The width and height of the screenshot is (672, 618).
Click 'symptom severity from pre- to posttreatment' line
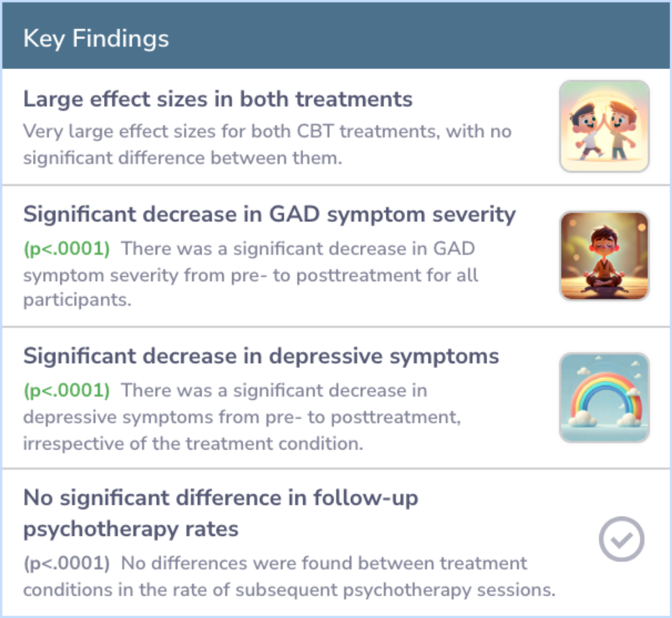tap(250, 274)
